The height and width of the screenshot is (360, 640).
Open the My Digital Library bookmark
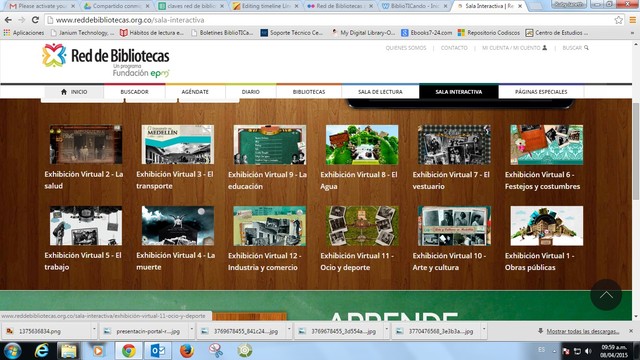tap(363, 33)
